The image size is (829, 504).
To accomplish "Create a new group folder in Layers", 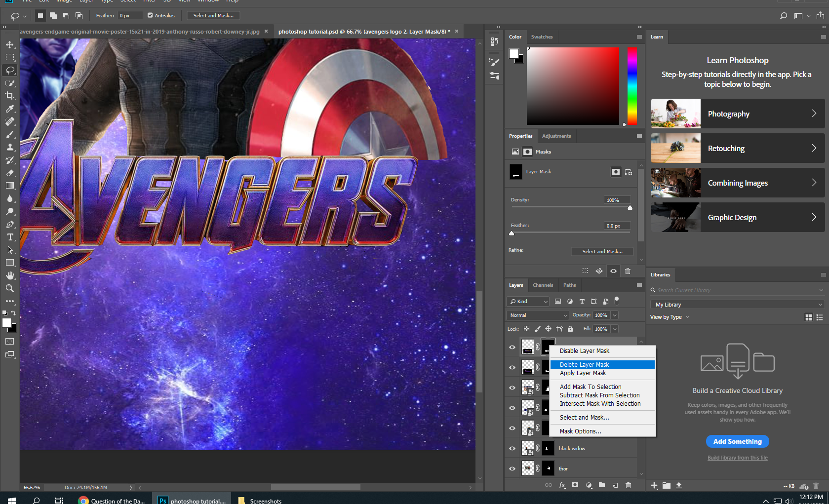I will pos(601,485).
